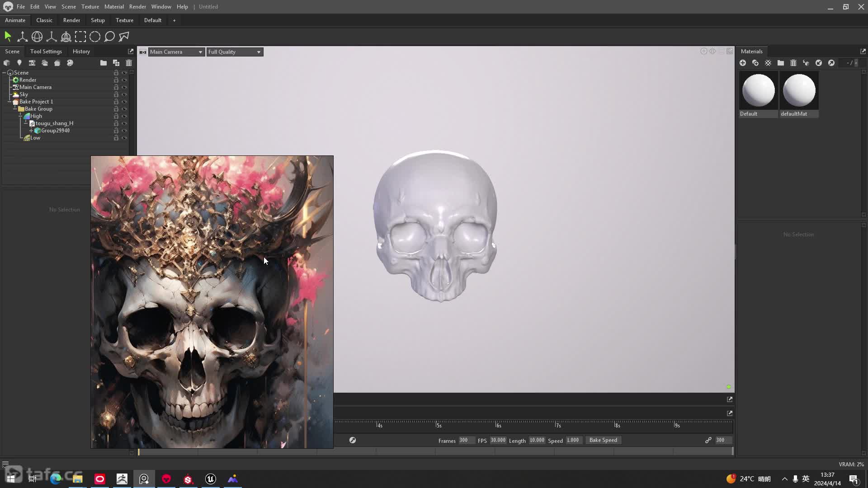Activate the translate gizmo tool

click(x=22, y=36)
